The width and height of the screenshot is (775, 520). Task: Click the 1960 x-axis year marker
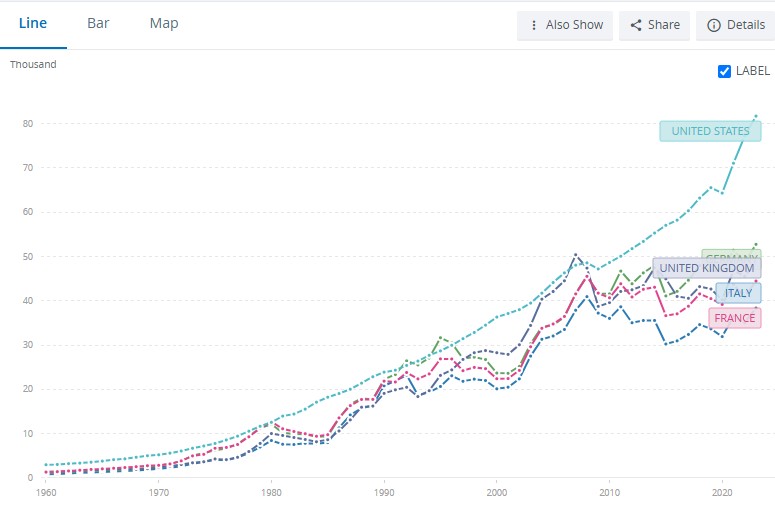point(45,493)
